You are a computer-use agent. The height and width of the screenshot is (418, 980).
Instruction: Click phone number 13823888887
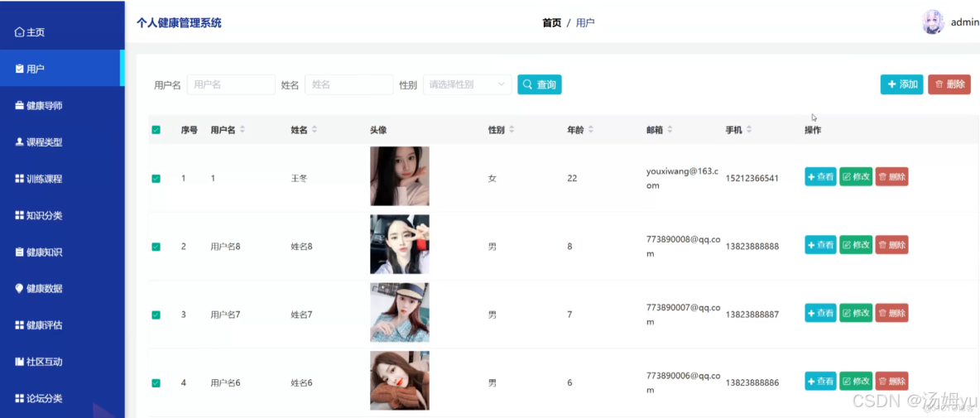click(752, 315)
